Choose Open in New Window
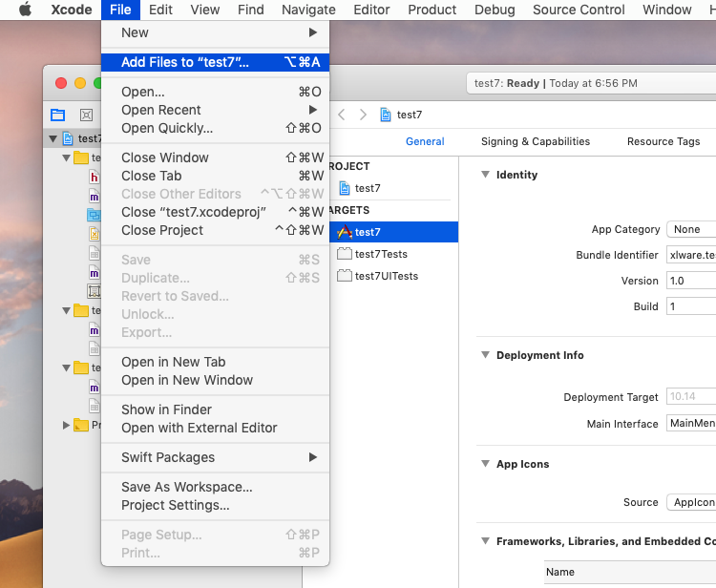The image size is (716, 588). (x=215, y=380)
